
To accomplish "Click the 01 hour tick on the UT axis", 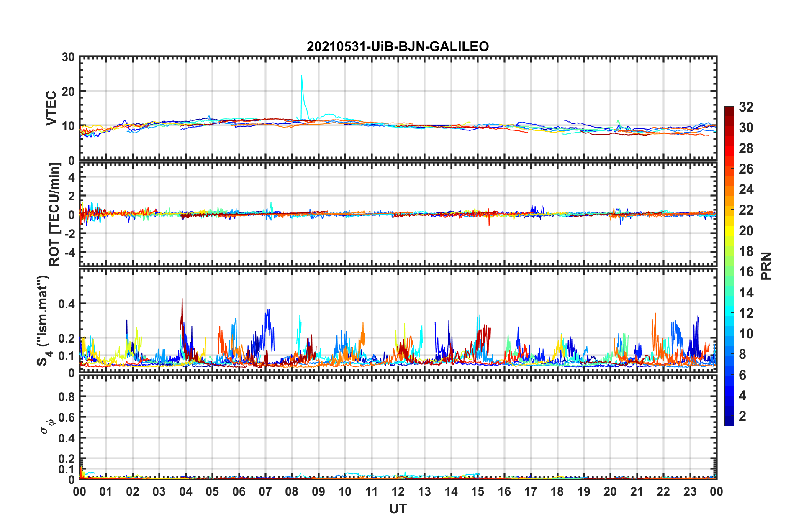I will [x=106, y=491].
